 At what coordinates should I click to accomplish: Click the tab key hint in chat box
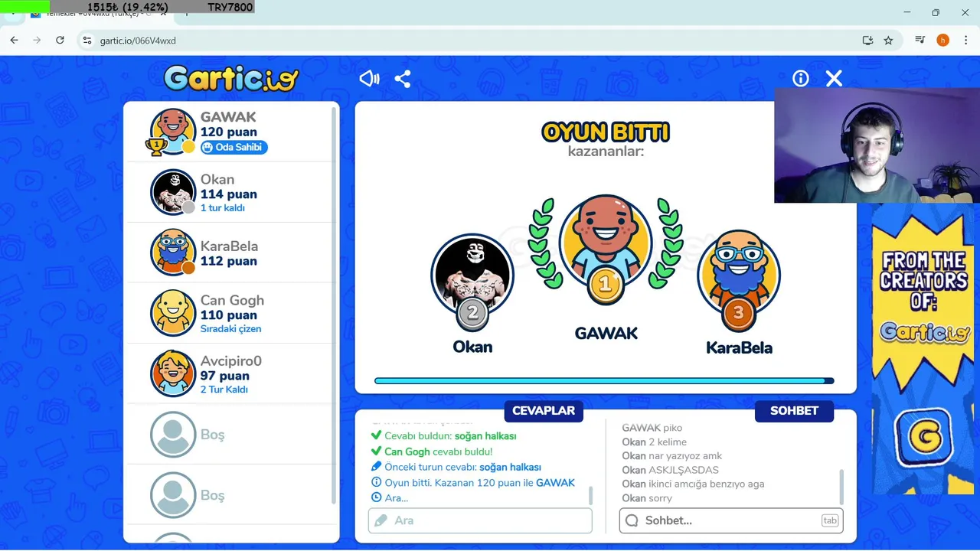coord(829,520)
